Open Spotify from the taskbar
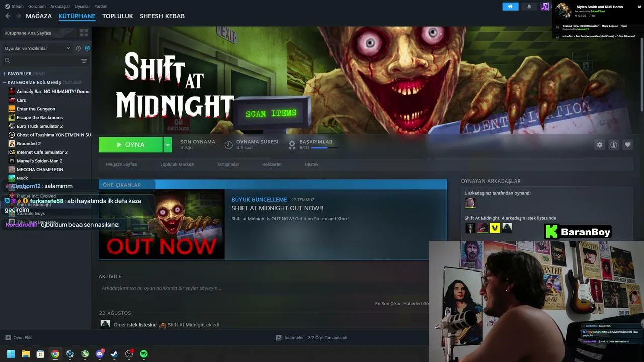The width and height of the screenshot is (644, 362). tap(144, 354)
